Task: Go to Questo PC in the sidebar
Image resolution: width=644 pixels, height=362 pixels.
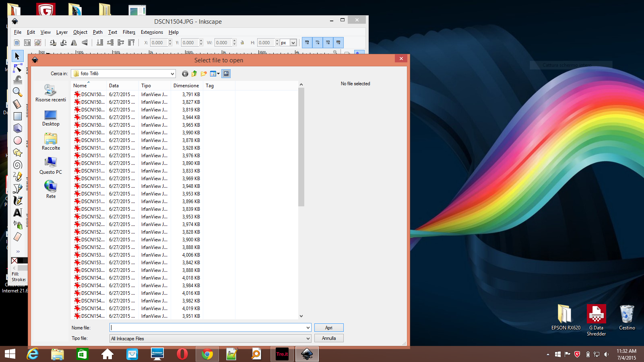Action: (51, 166)
